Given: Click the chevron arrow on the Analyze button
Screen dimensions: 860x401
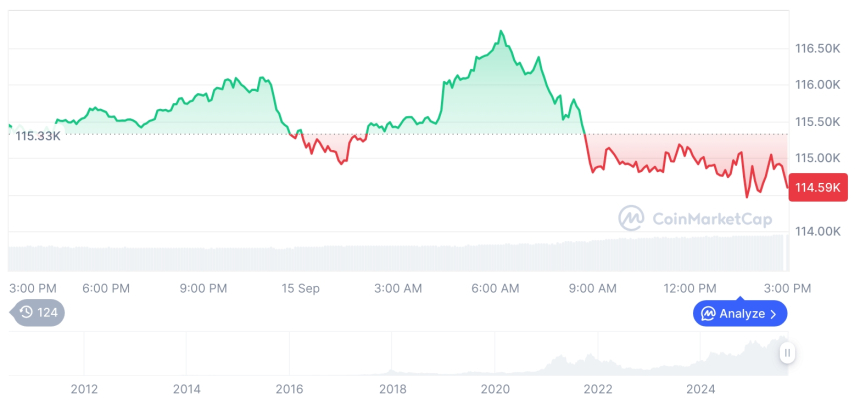Looking at the screenshot, I should pos(773,314).
